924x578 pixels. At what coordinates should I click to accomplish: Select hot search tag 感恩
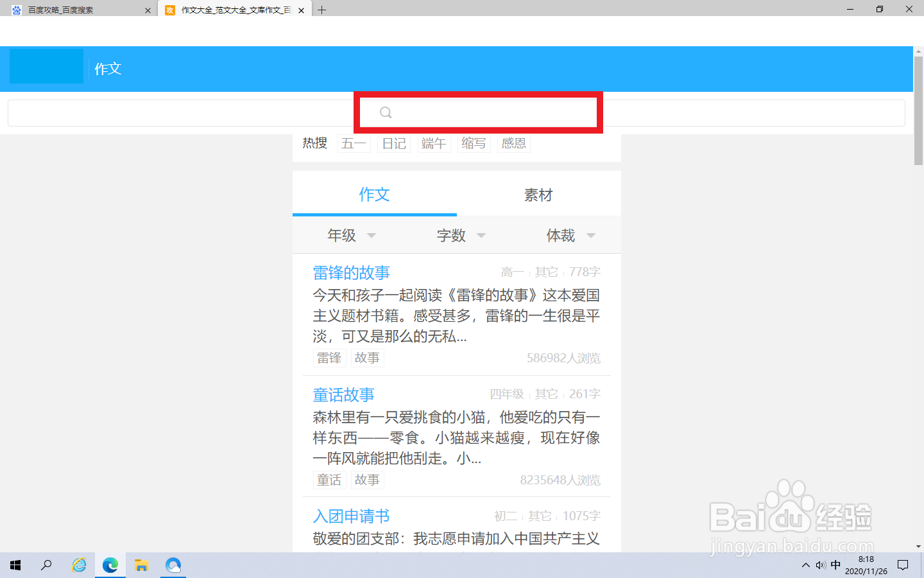[x=513, y=143]
